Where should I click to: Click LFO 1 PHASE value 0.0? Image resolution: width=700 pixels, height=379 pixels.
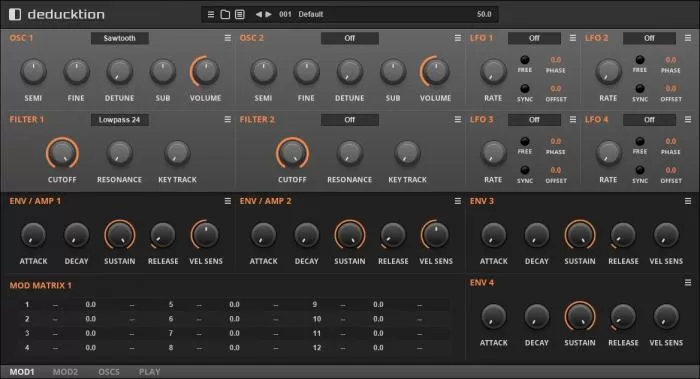pos(556,60)
